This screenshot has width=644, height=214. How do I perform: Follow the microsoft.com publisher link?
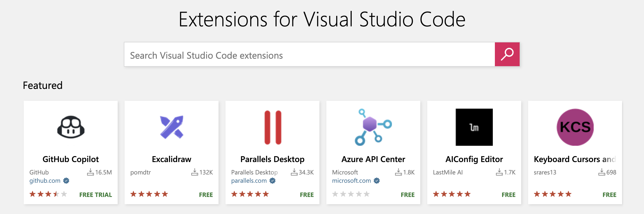(x=351, y=181)
